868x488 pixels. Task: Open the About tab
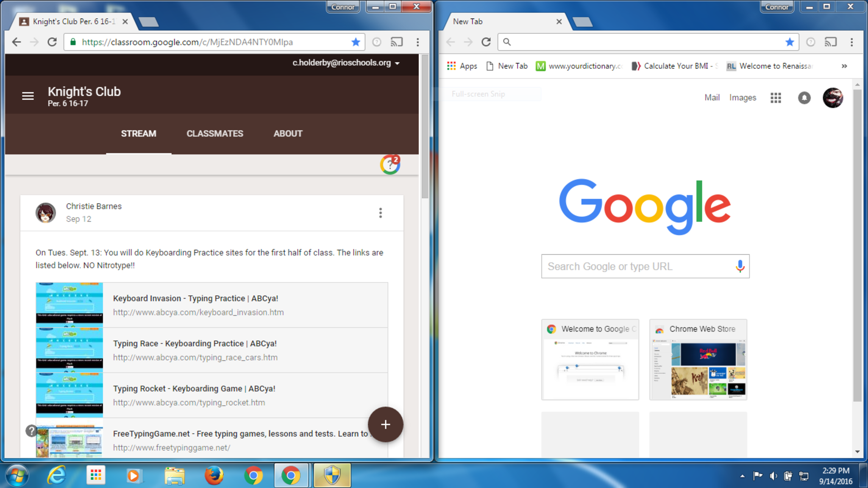tap(288, 134)
